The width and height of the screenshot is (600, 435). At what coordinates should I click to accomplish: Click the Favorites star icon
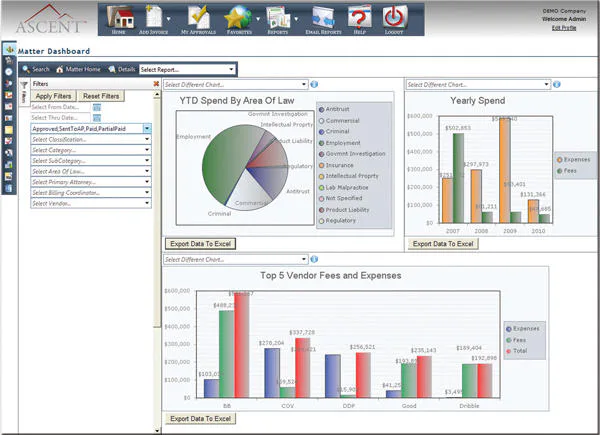pos(238,18)
